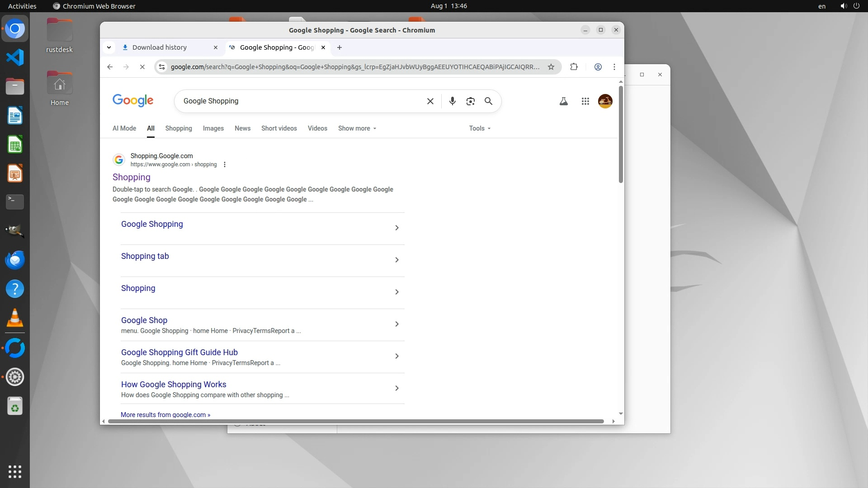Click More results from google.com link
This screenshot has width=868, height=488.
pyautogui.click(x=165, y=415)
